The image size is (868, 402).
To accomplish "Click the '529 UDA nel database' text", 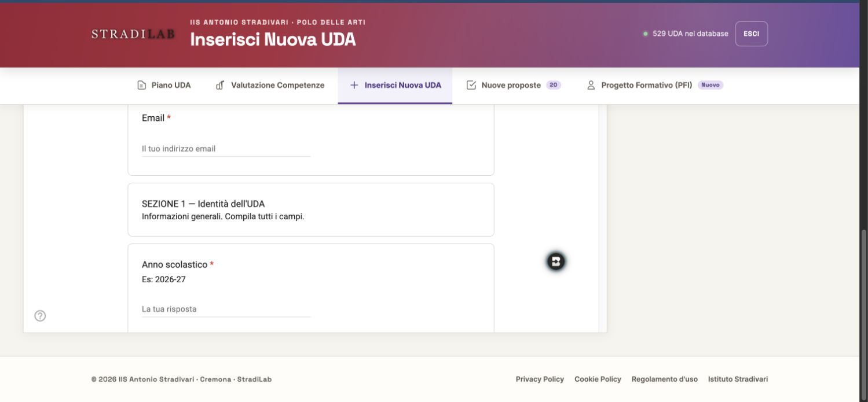I will pyautogui.click(x=690, y=34).
